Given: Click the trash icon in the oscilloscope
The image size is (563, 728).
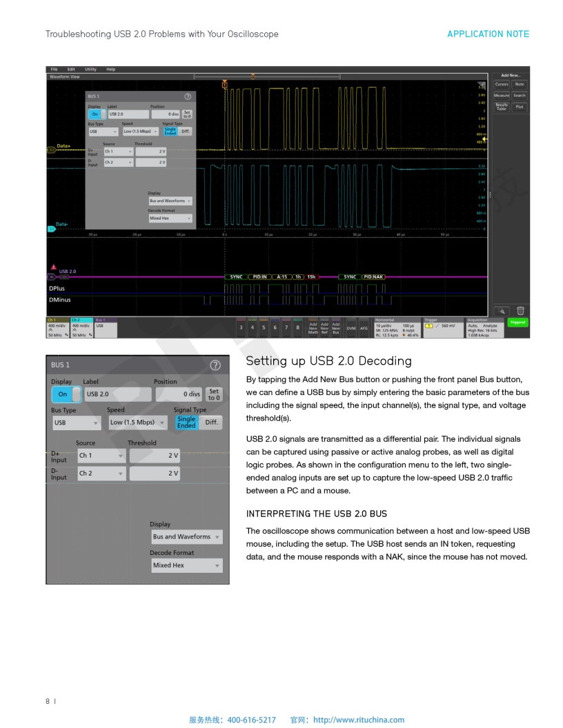Looking at the screenshot, I should pos(520,311).
